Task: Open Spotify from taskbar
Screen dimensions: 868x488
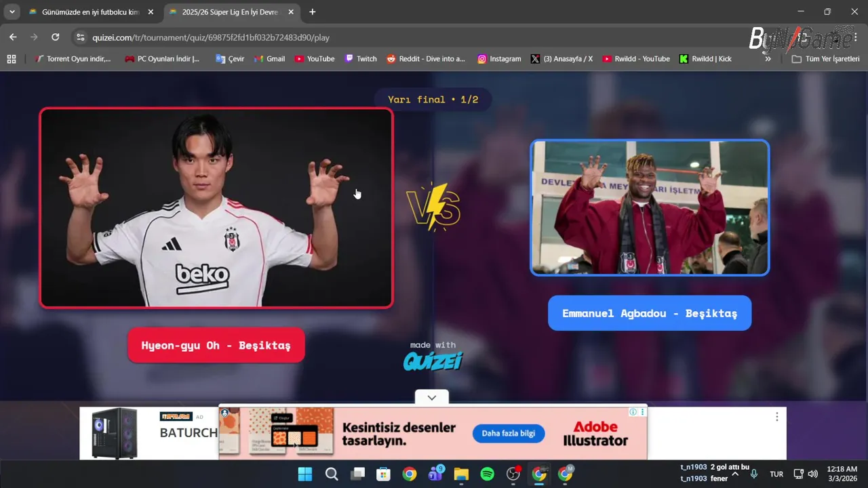Action: pos(488,474)
